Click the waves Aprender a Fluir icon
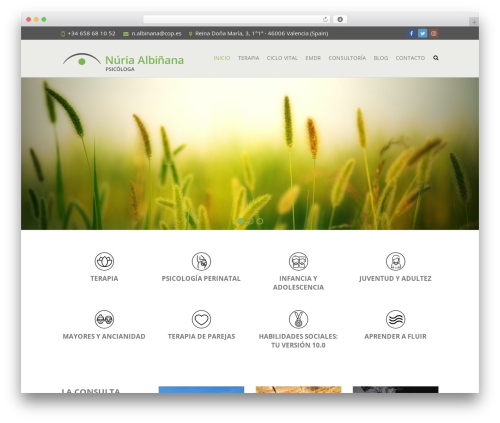The width and height of the screenshot is (500, 423). pyautogui.click(x=395, y=319)
